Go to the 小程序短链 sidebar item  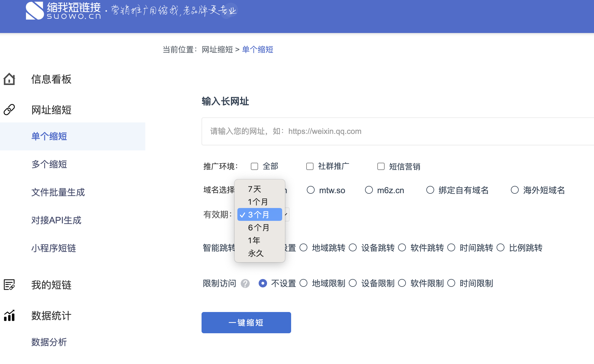point(54,248)
